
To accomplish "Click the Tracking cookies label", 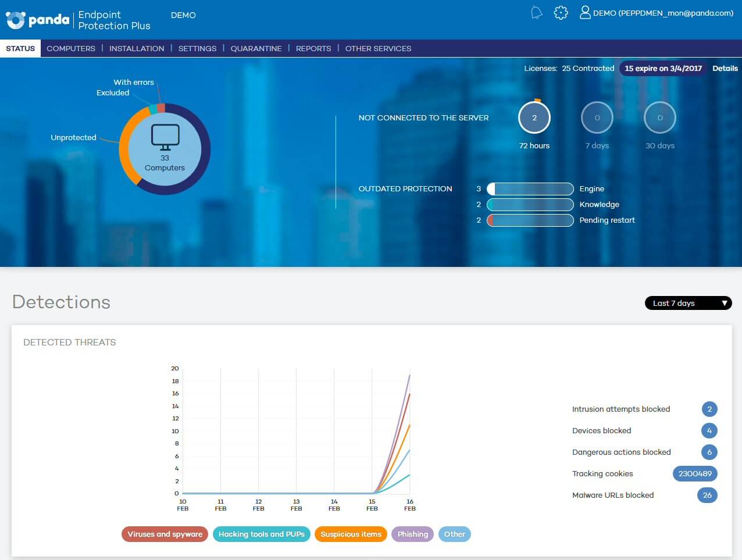I will [602, 473].
